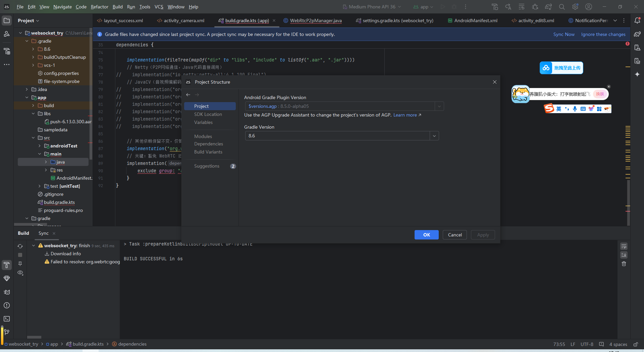Click the Search Everywhere magnifier

tap(562, 7)
